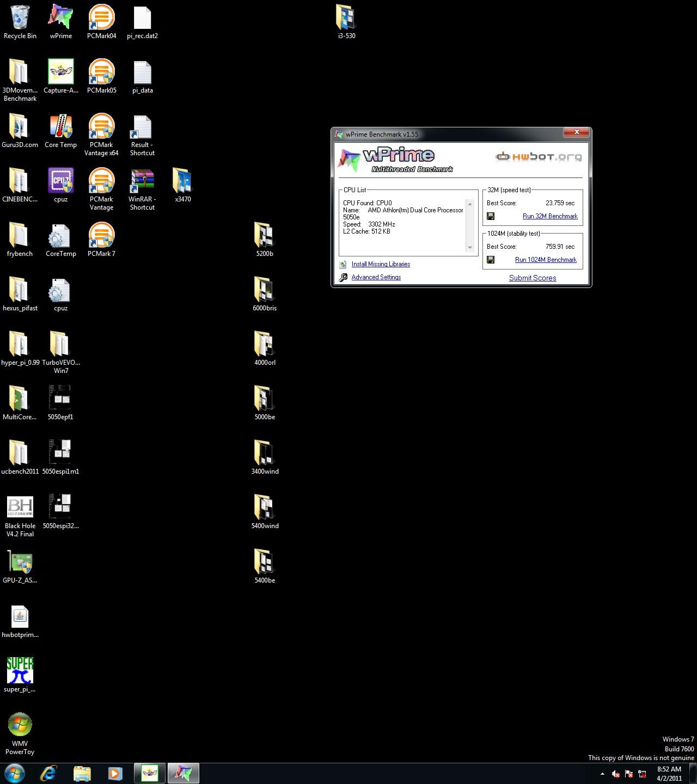Select the frybench folder icon
The image size is (697, 784).
pos(20,236)
